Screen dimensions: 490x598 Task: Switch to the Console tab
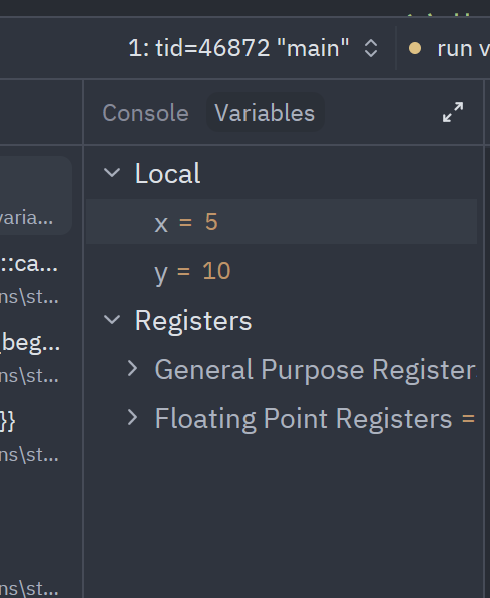click(x=145, y=113)
